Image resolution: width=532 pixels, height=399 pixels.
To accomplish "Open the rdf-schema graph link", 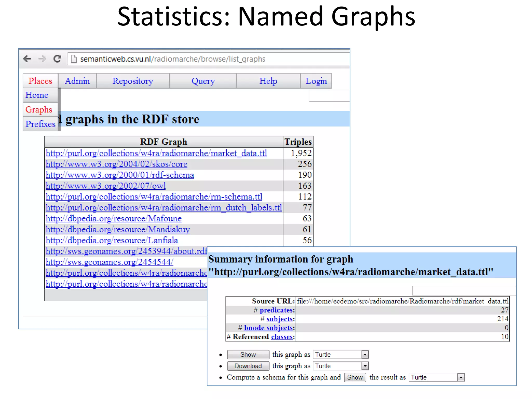I will pyautogui.click(x=120, y=175).
